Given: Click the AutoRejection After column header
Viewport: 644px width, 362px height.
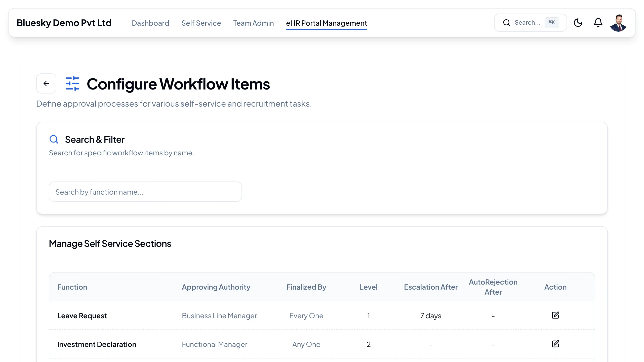Looking at the screenshot, I should pyautogui.click(x=493, y=287).
